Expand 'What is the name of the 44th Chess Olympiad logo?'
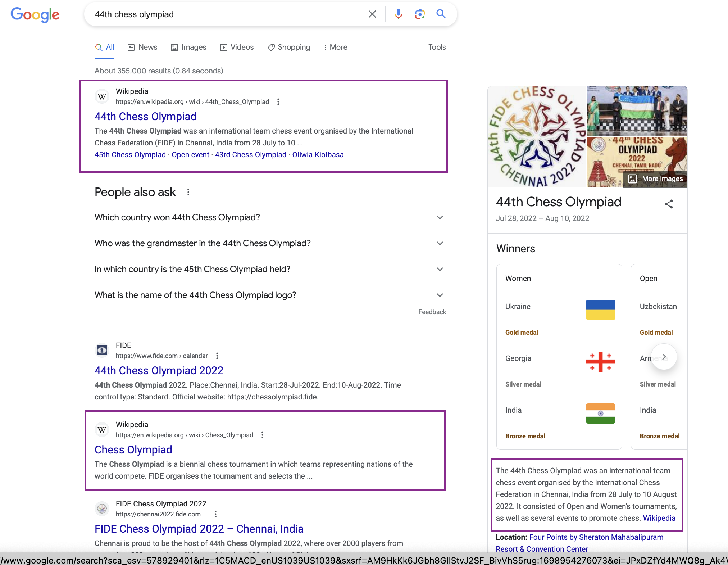This screenshot has width=728, height=565. 439,295
